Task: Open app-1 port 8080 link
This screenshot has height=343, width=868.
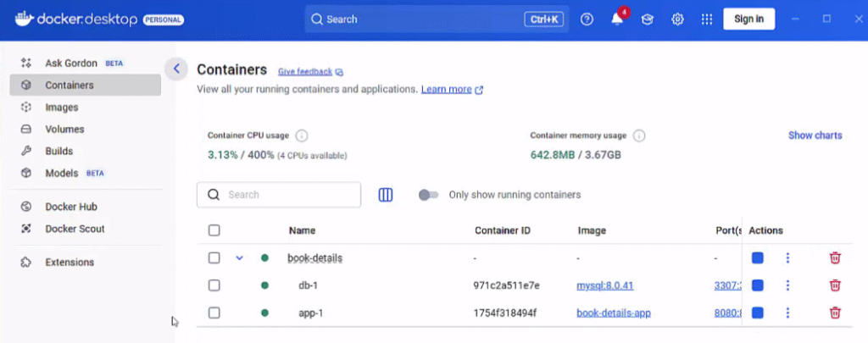Action: tap(728, 313)
